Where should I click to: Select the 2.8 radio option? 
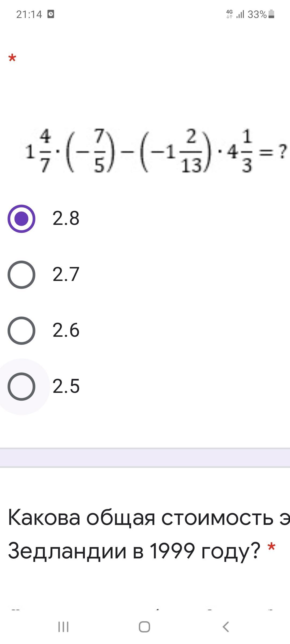click(x=21, y=219)
